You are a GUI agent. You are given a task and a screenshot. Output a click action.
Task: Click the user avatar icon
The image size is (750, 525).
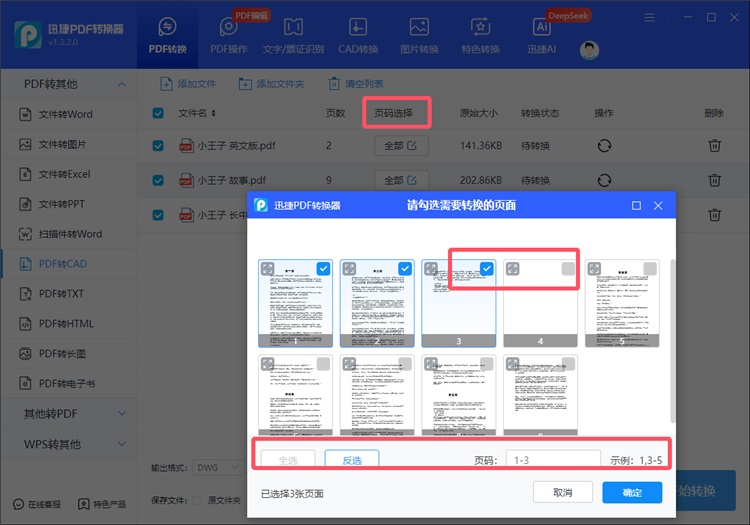589,50
